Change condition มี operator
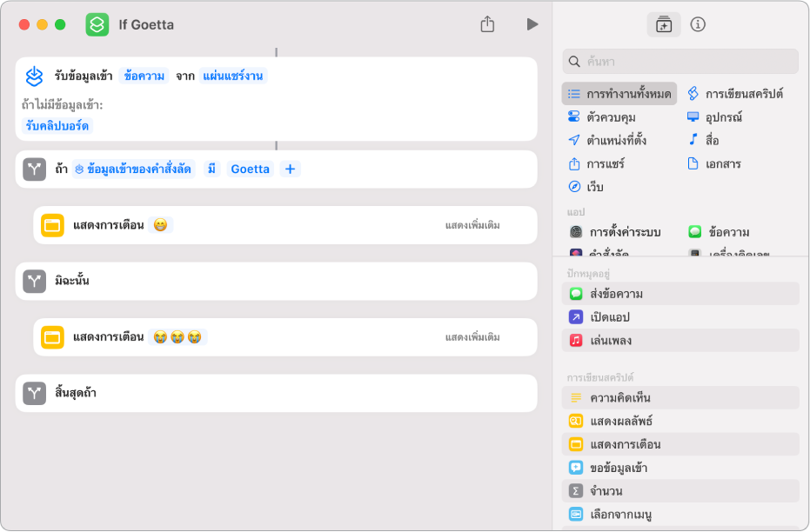The image size is (810, 532). (211, 169)
